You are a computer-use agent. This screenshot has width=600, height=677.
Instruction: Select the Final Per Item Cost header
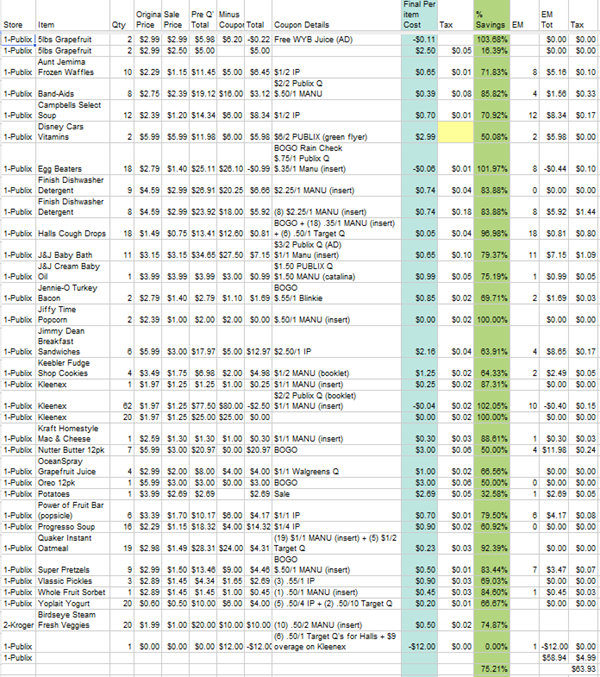[419, 15]
